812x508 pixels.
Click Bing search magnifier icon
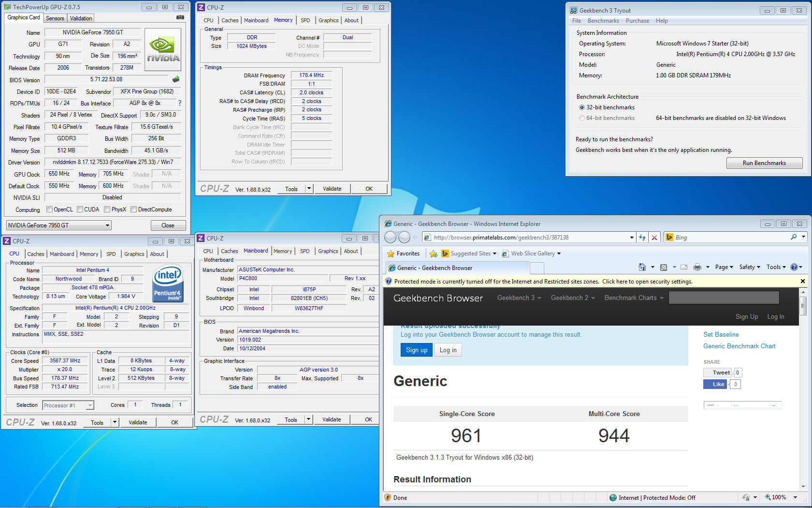pyautogui.click(x=794, y=237)
